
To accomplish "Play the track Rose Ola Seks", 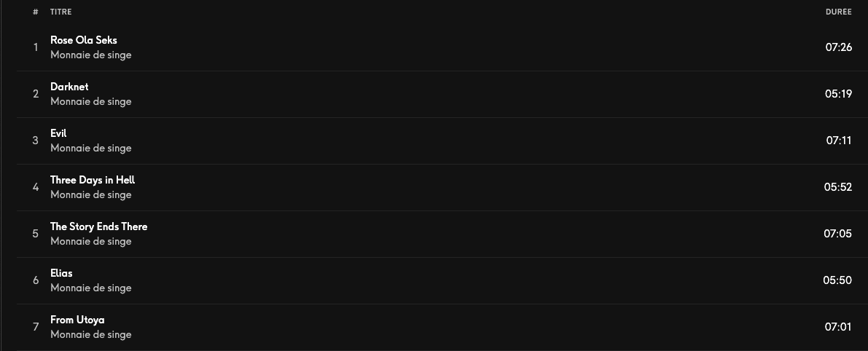I will point(84,40).
